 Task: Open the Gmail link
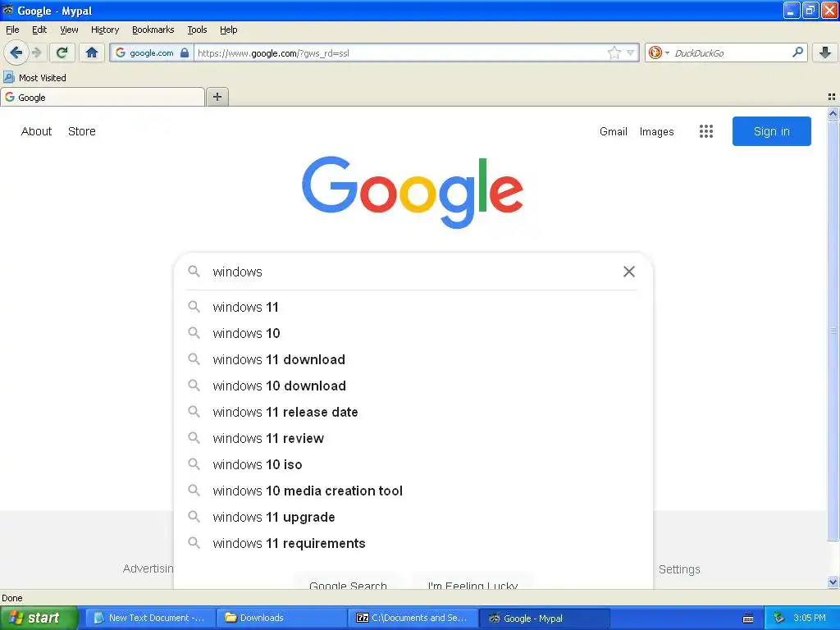614,132
